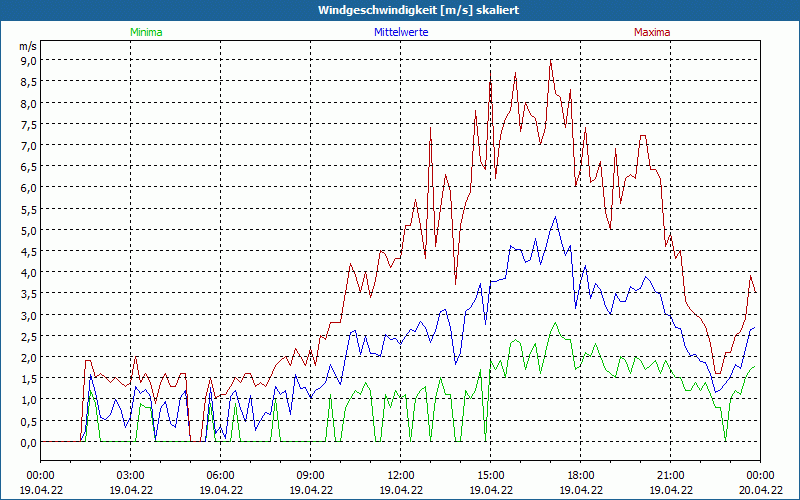Click the red Maxima legend label
Screen dimensions: 800x500
pyautogui.click(x=652, y=32)
